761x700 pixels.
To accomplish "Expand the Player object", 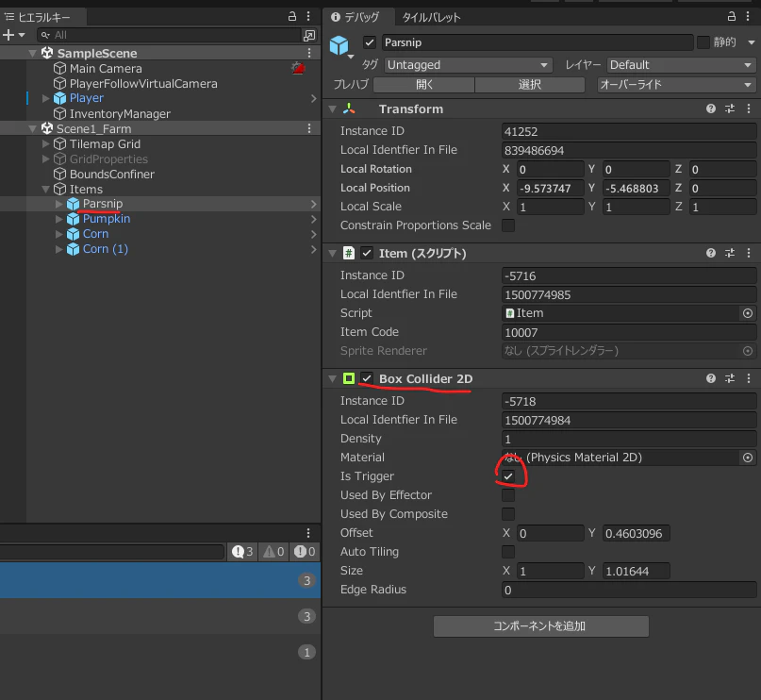I will (46, 98).
